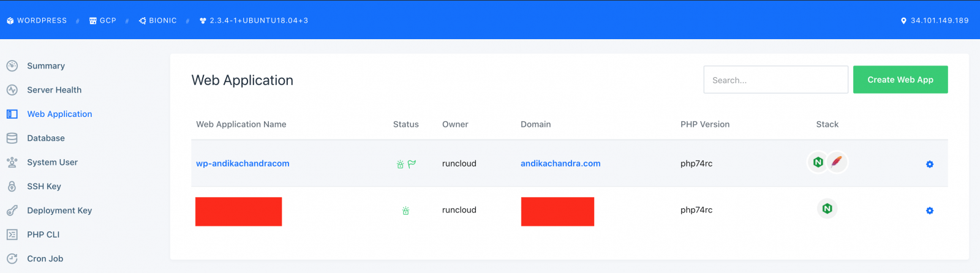The width and height of the screenshot is (980, 273).
Task: Click the GCP provider icon in header
Action: (x=93, y=21)
